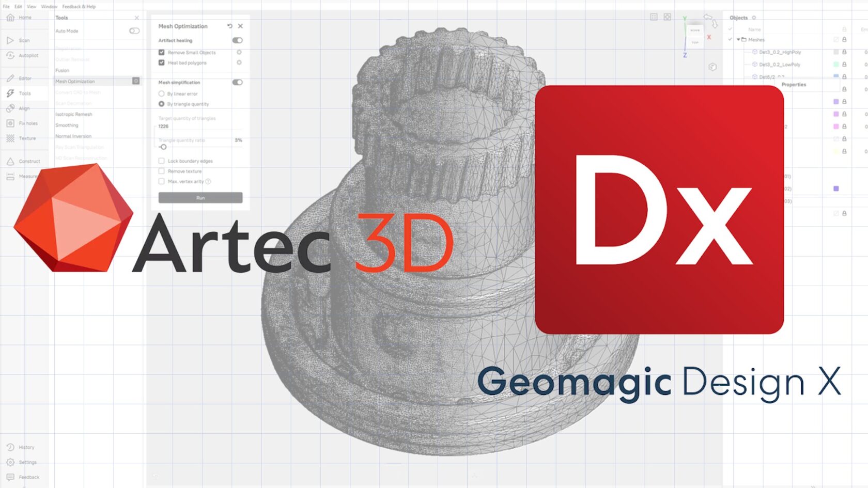Click the Triangle quantity ratio slider handle

coord(163,147)
